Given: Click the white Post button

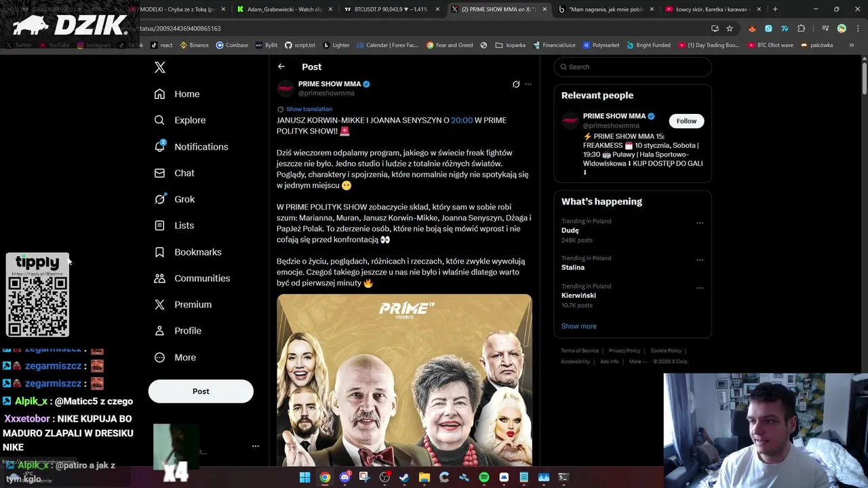Looking at the screenshot, I should (x=201, y=391).
